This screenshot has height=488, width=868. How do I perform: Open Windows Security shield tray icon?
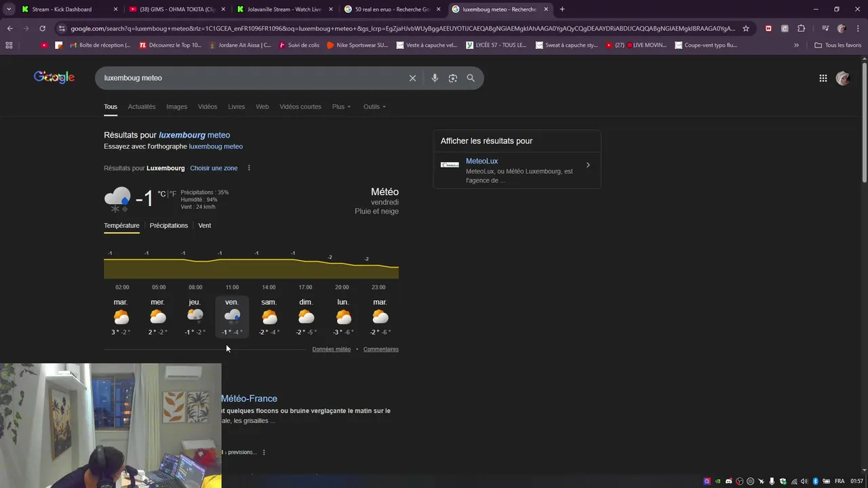(x=783, y=481)
